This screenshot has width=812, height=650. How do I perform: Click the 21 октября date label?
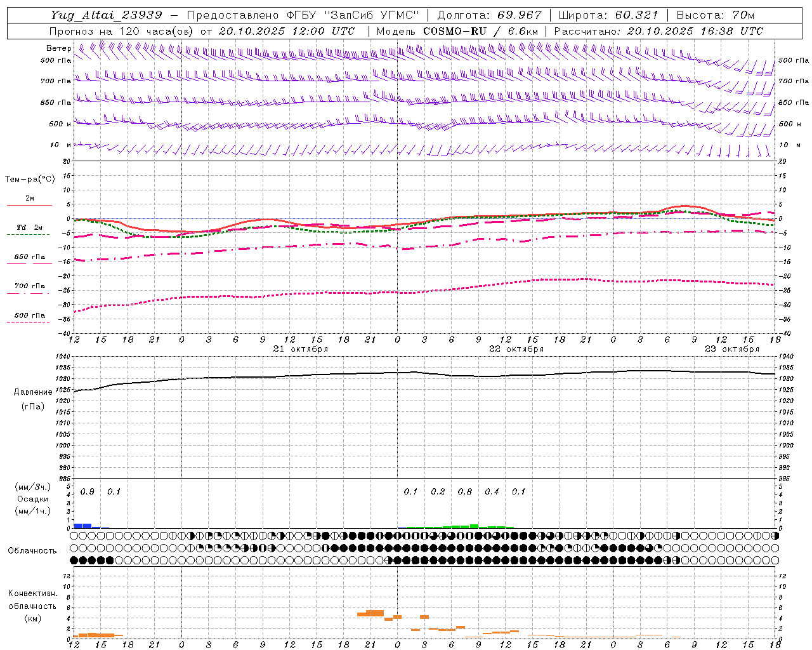(301, 349)
